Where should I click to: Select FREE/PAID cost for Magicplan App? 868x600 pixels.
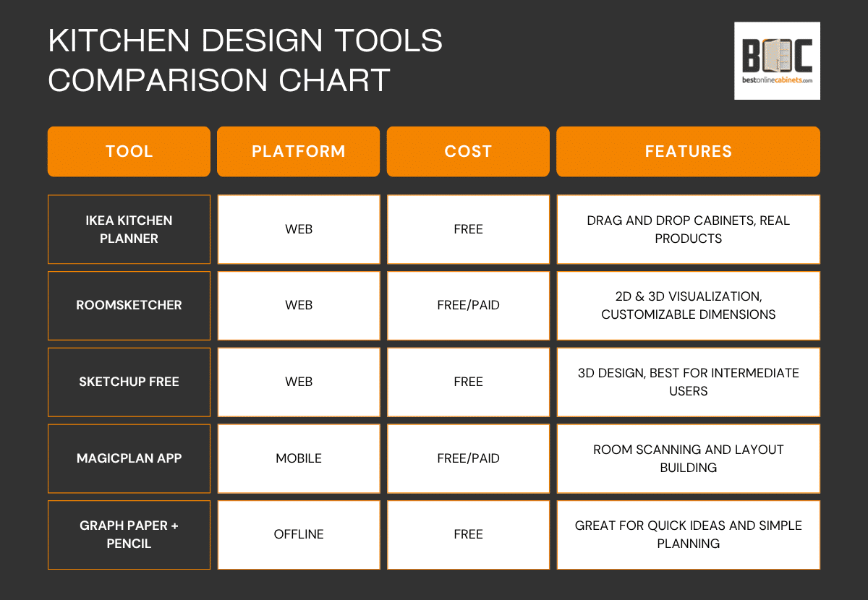click(468, 458)
